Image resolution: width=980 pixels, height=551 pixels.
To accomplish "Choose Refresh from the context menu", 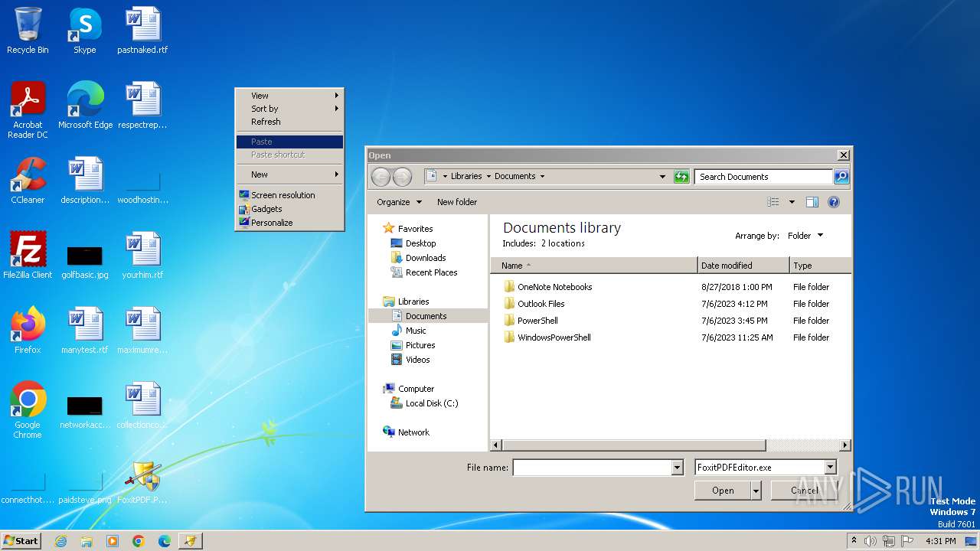I will pos(289,122).
